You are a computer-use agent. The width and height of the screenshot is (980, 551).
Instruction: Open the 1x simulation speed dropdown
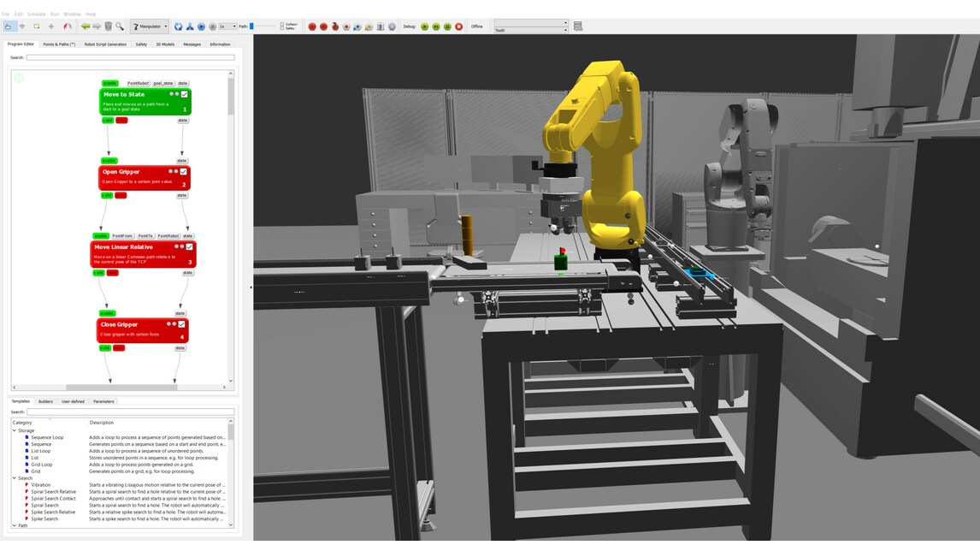click(228, 27)
